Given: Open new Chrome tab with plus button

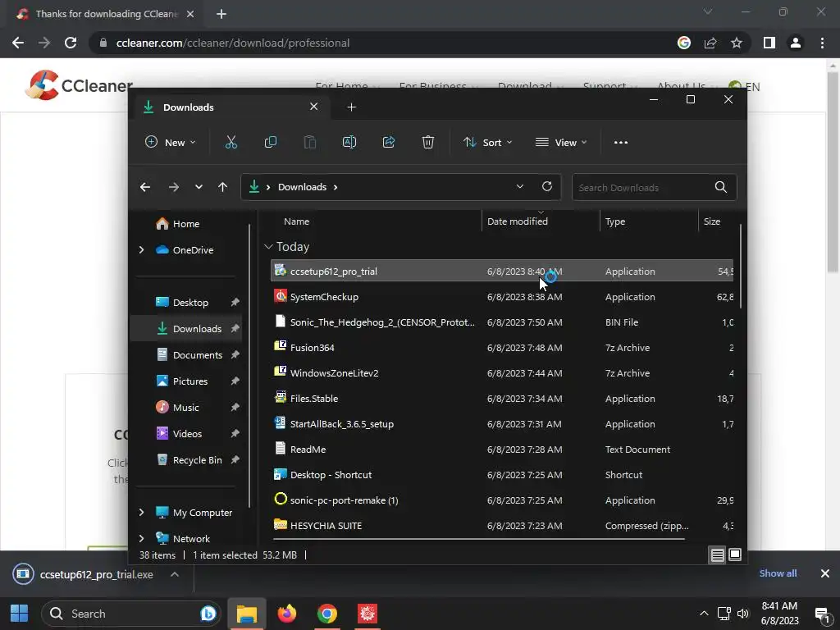Looking at the screenshot, I should pos(221,14).
